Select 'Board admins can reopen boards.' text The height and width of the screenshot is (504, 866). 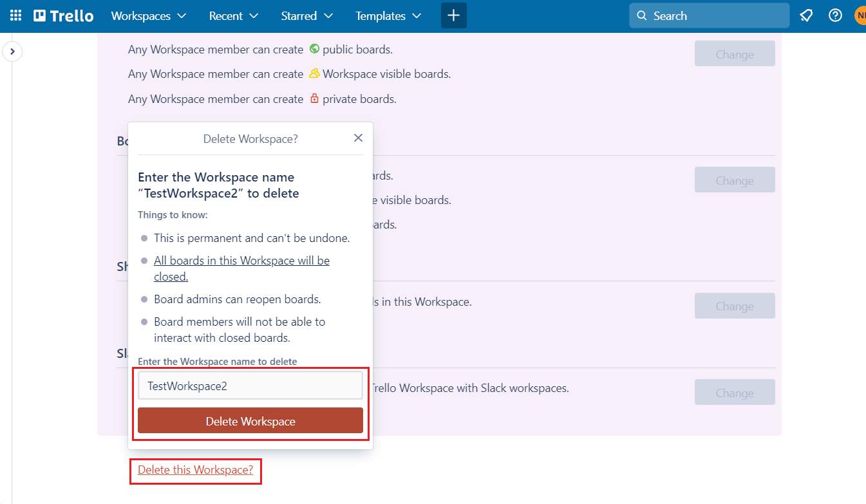point(238,299)
